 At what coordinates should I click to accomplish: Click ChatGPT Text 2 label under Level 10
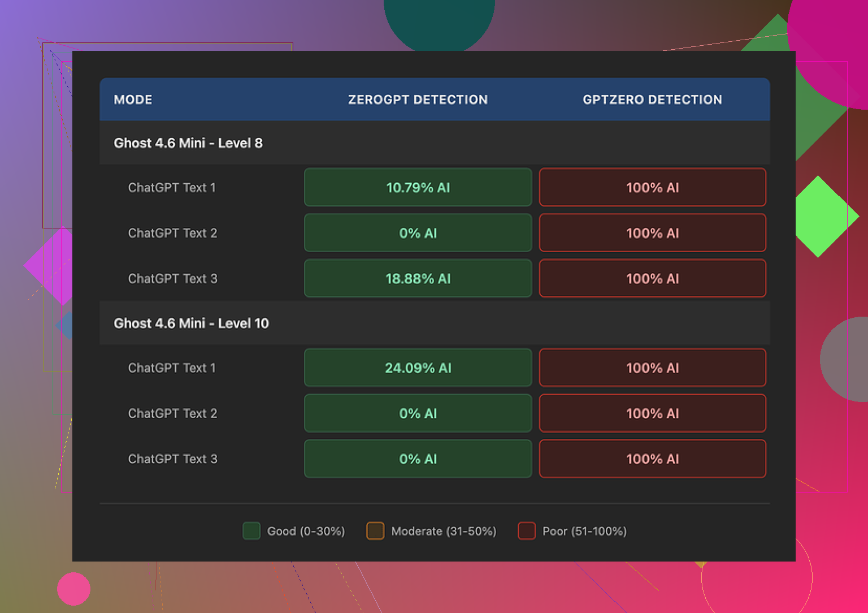[172, 413]
